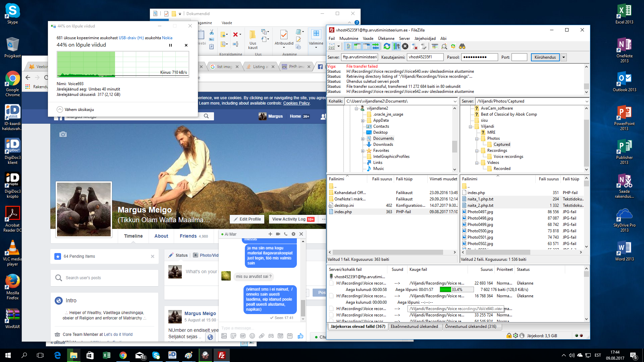
Task: Select Voice recordings folder in remote tree
Action: tap(508, 157)
